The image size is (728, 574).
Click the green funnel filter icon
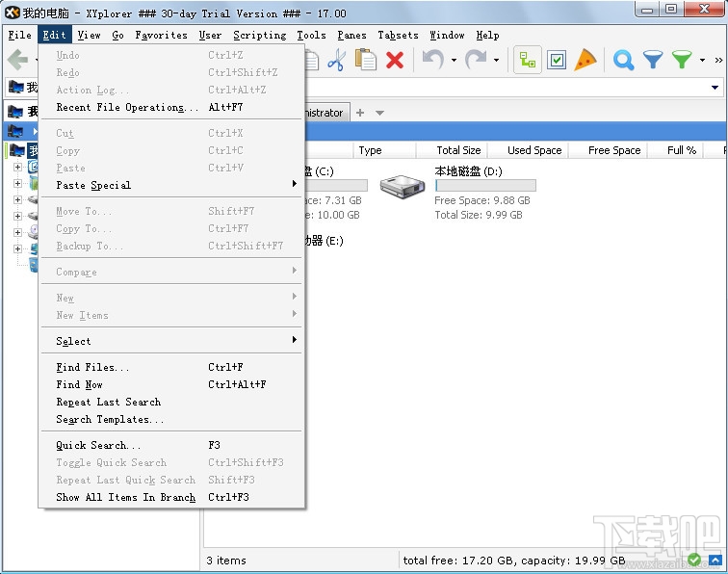pos(682,60)
